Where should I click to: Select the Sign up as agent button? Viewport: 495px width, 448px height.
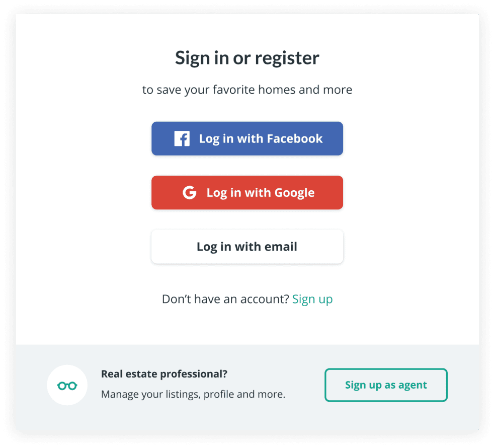[386, 385]
